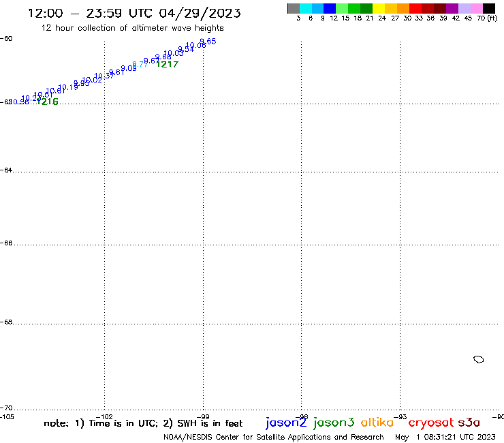Viewport: 504px width, 443px height.
Task: Click the light blue legend swatch before 9
Action: click(x=318, y=8)
